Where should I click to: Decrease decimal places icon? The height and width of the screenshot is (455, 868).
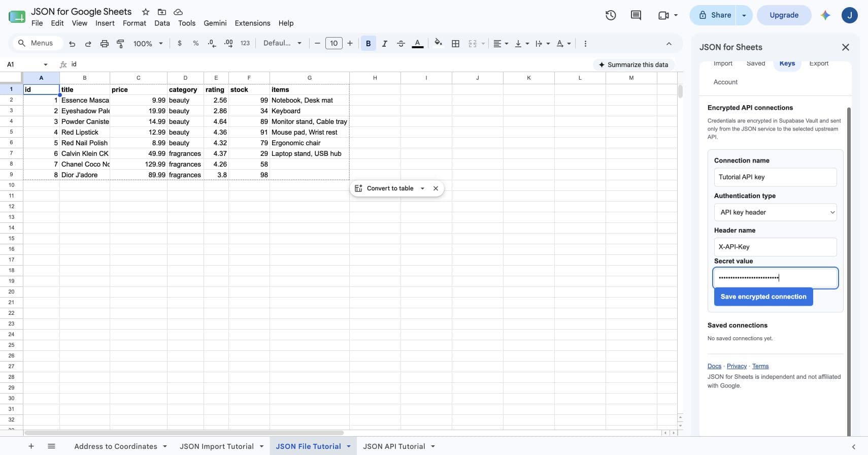click(212, 44)
